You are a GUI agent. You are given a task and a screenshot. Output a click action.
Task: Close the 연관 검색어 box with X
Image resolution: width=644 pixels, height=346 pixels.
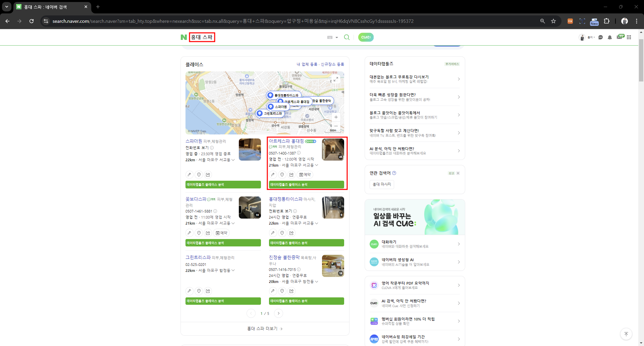(x=458, y=173)
